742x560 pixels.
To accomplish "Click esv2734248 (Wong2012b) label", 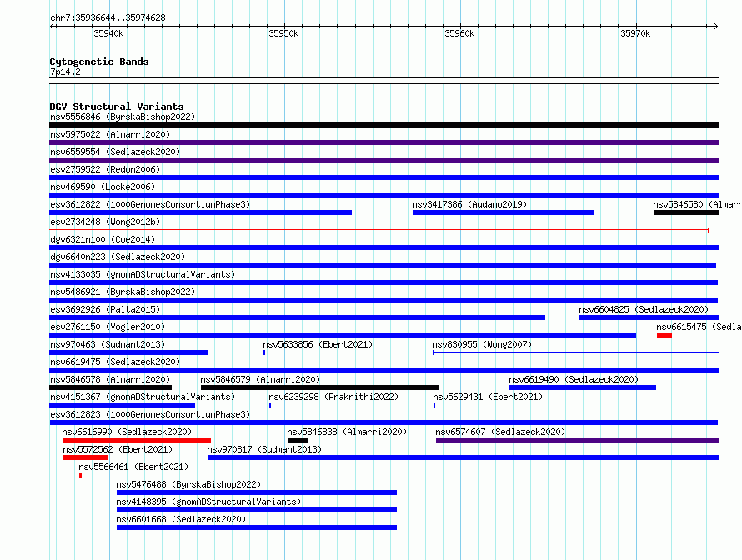I will (x=105, y=222).
